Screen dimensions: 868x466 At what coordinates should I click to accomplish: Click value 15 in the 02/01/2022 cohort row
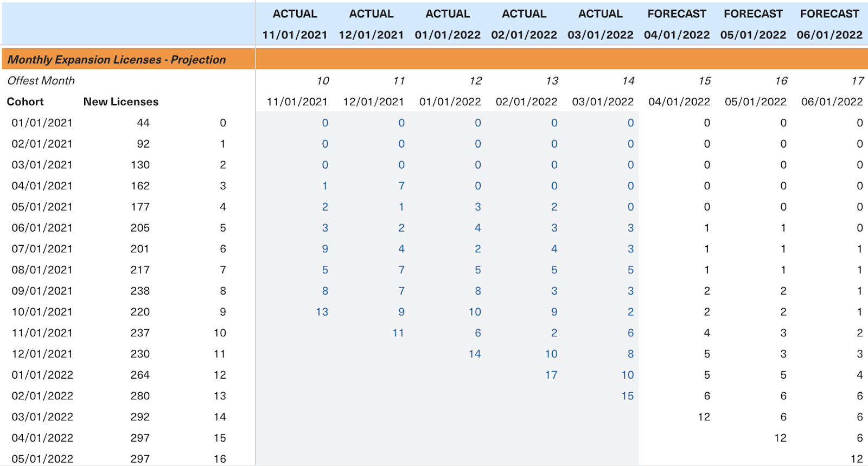click(628, 397)
